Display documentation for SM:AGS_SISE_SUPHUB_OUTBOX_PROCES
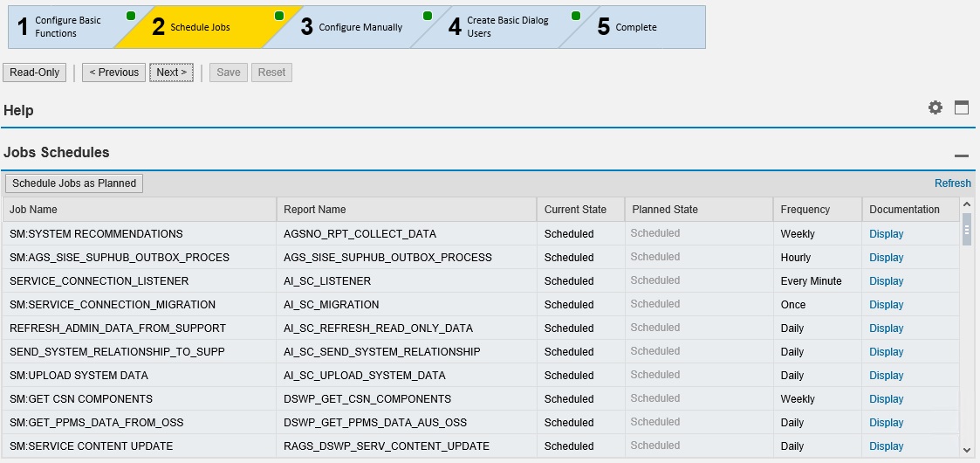This screenshot has width=980, height=463. point(887,258)
